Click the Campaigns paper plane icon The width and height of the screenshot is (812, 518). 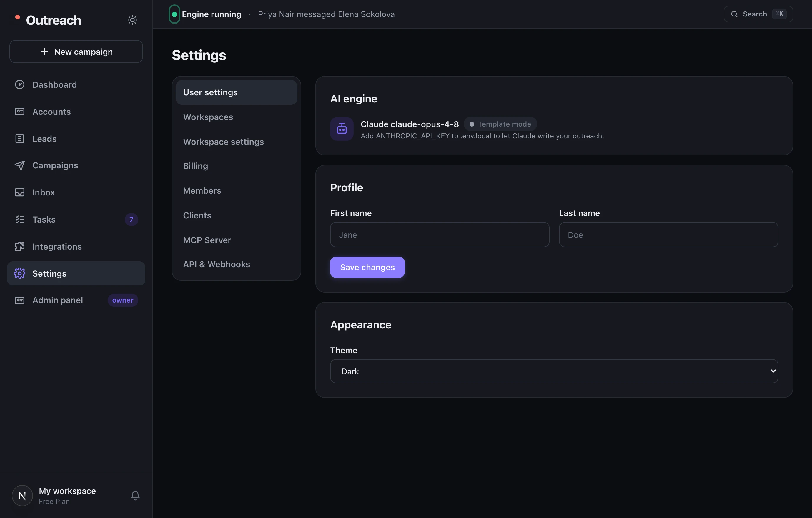(19, 165)
